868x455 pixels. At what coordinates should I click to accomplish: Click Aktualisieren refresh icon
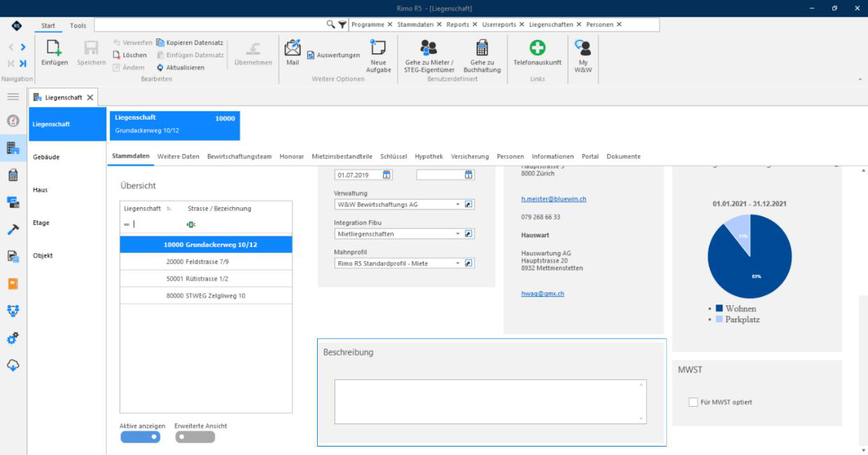160,68
